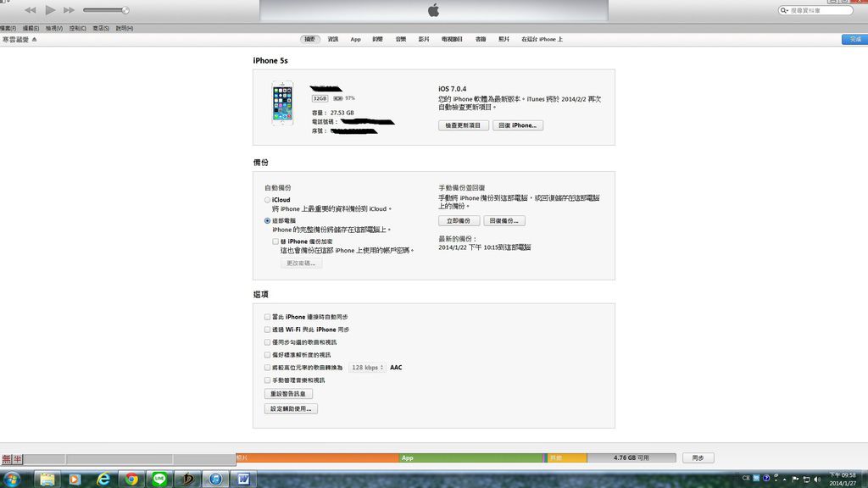Image resolution: width=868 pixels, height=488 pixels.
Task: Open File Explorer from the taskbar
Action: tap(47, 480)
